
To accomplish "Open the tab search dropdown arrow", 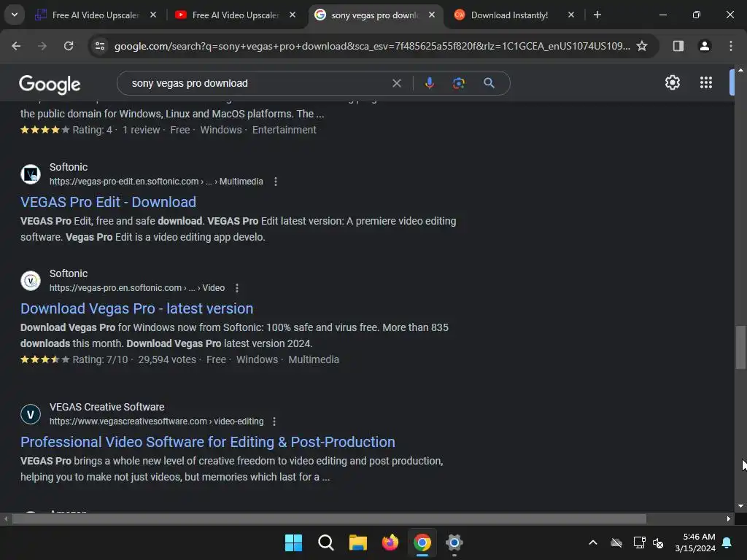I will click(x=15, y=15).
